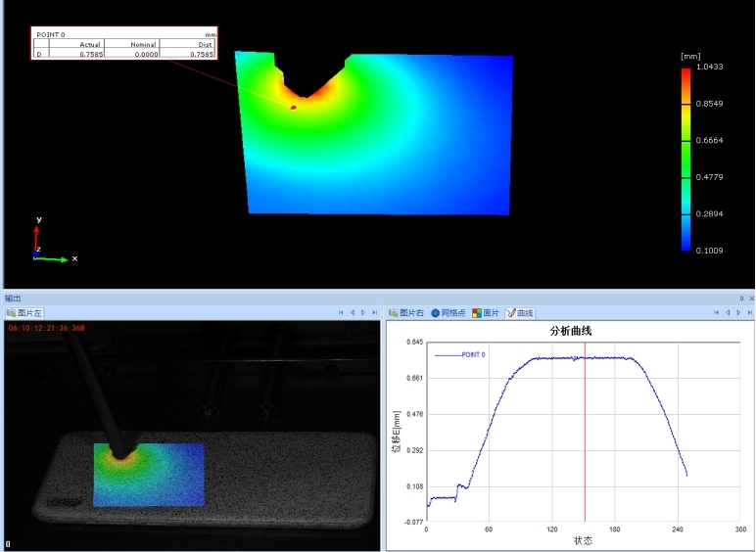This screenshot has width=756, height=552.
Task: Advance to next state in curve panel
Action: tap(738, 313)
